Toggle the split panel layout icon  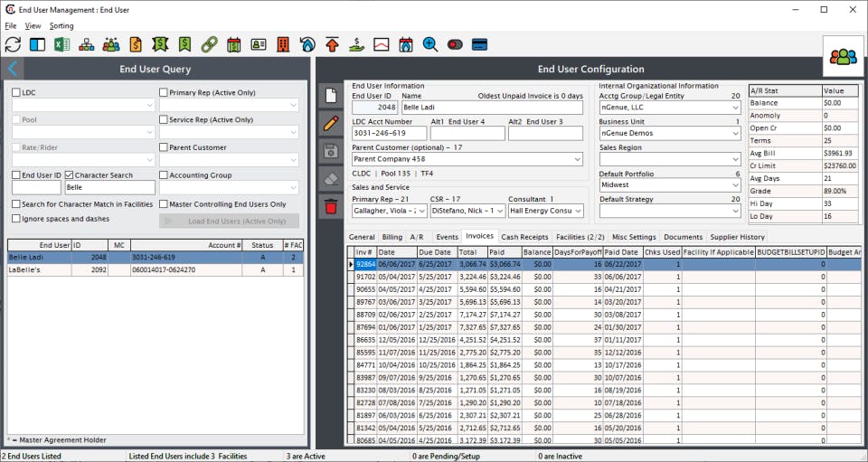coord(37,44)
